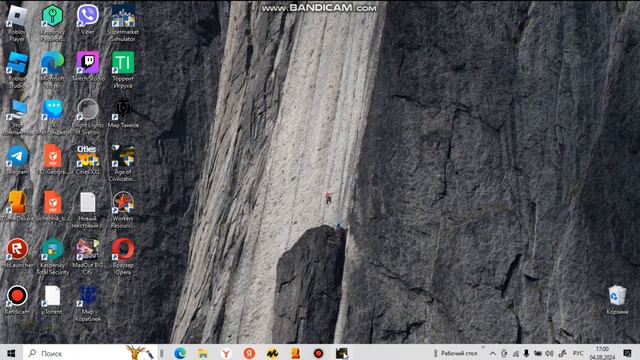Open Workers & Resources shortcut
Image resolution: width=640 pixels, height=360 pixels.
click(123, 210)
